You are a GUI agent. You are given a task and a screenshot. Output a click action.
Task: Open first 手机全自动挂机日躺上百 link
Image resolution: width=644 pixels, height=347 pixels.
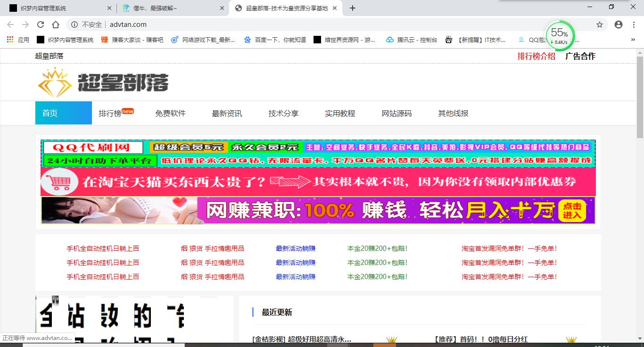[103, 248]
